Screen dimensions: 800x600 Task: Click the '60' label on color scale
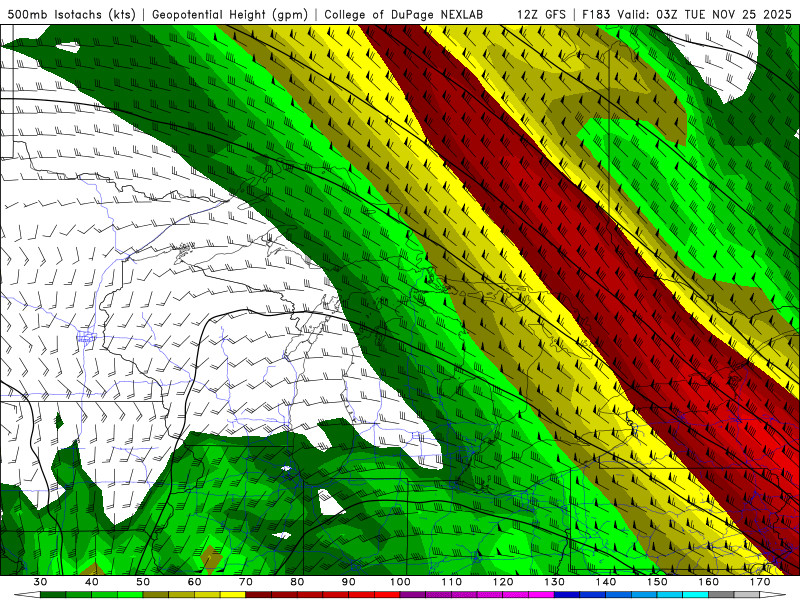[194, 582]
